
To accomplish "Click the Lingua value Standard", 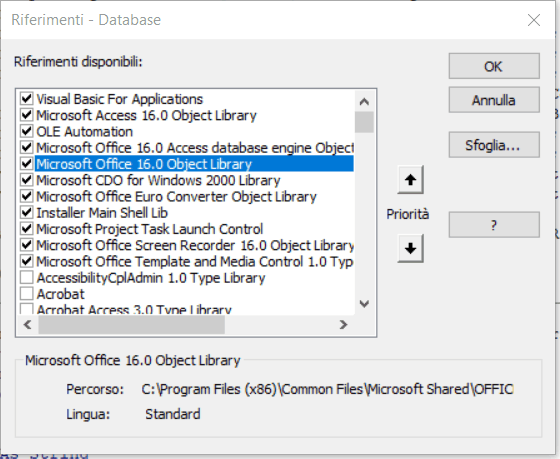I will click(x=172, y=414).
